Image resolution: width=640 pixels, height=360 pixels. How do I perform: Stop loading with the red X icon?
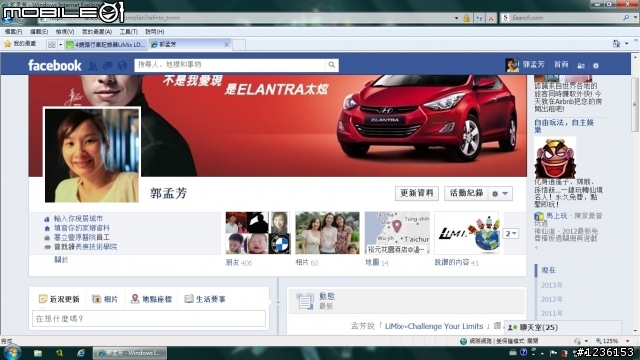click(491, 18)
